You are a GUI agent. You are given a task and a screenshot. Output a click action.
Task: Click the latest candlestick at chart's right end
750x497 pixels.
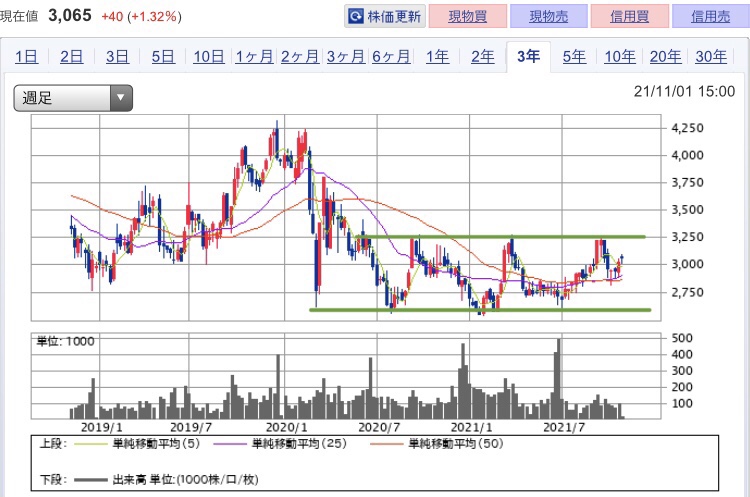pos(621,259)
